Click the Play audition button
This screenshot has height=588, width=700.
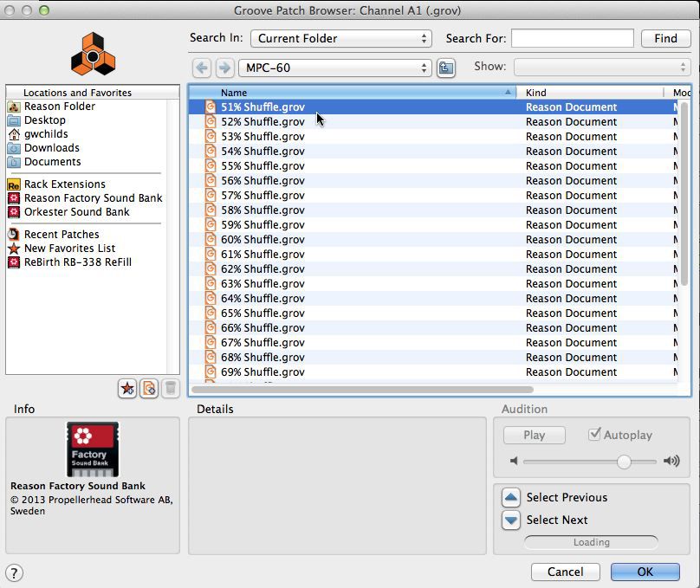click(x=535, y=435)
